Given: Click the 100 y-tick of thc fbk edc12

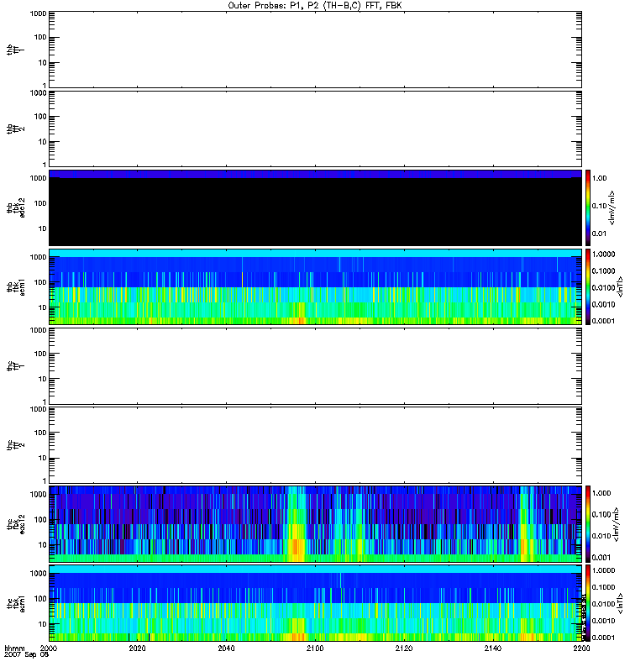Looking at the screenshot, I should pos(39,520).
